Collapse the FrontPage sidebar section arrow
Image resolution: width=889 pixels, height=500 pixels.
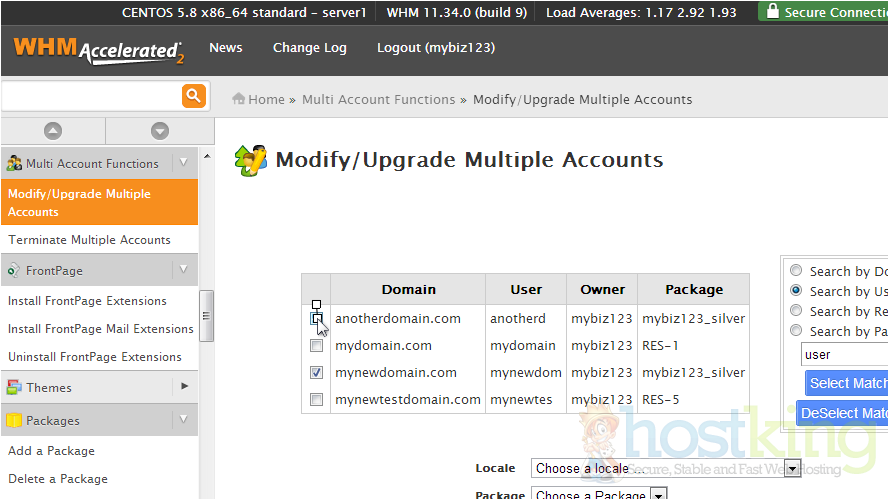pyautogui.click(x=183, y=269)
